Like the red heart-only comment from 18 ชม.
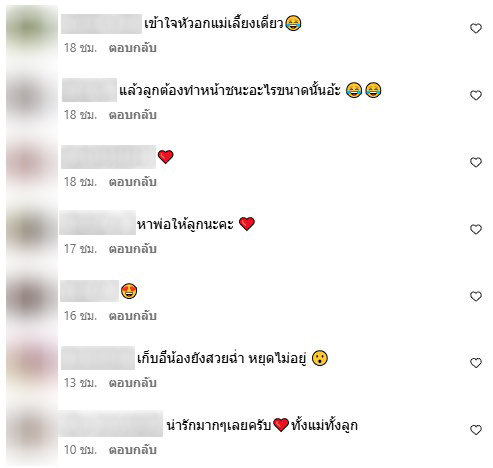This screenshot has width=493, height=468. tap(476, 162)
